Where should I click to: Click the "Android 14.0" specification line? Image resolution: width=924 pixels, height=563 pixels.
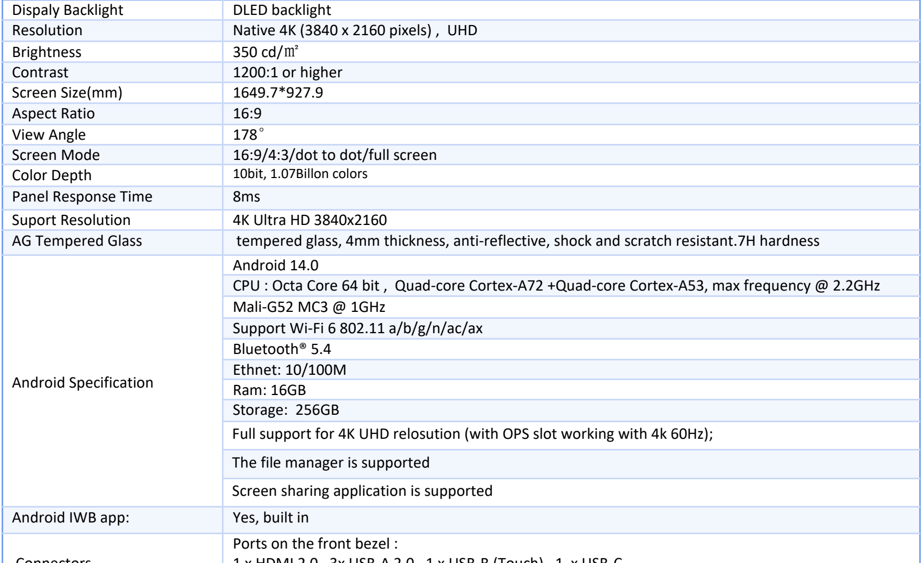click(276, 266)
